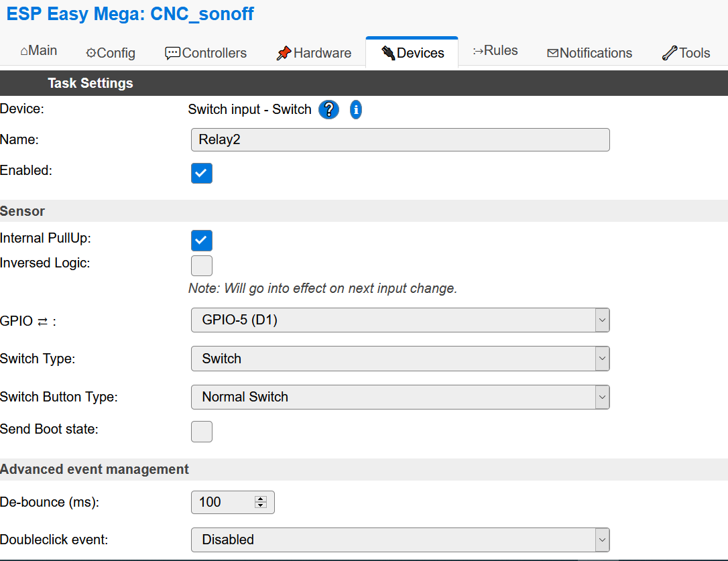This screenshot has width=728, height=561.
Task: Click the 'GPIO ⇄ :' label
Action: coord(28,321)
